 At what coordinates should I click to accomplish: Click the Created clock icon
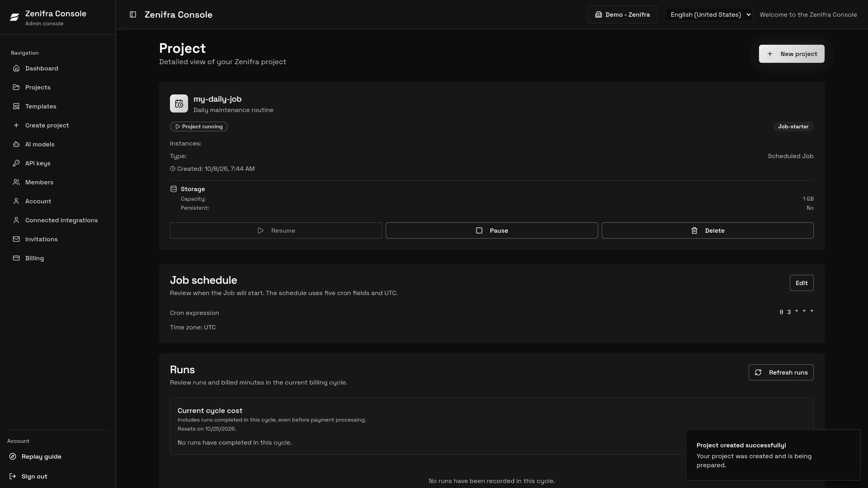[x=173, y=169]
